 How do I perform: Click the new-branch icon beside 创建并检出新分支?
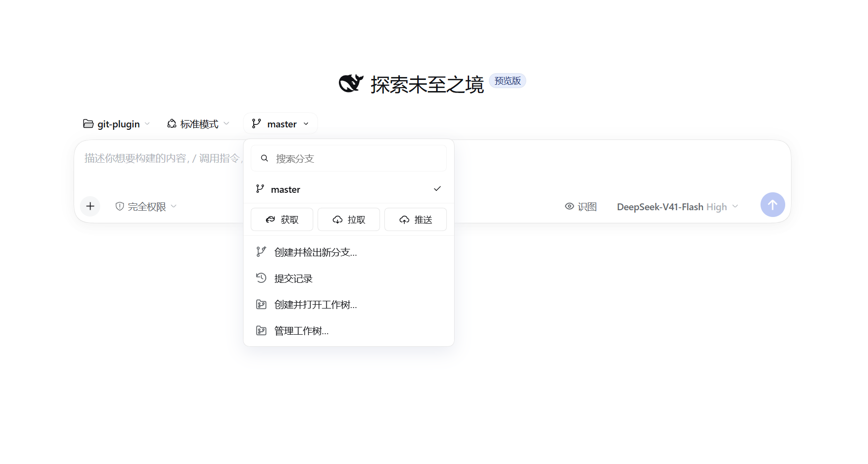tap(261, 251)
